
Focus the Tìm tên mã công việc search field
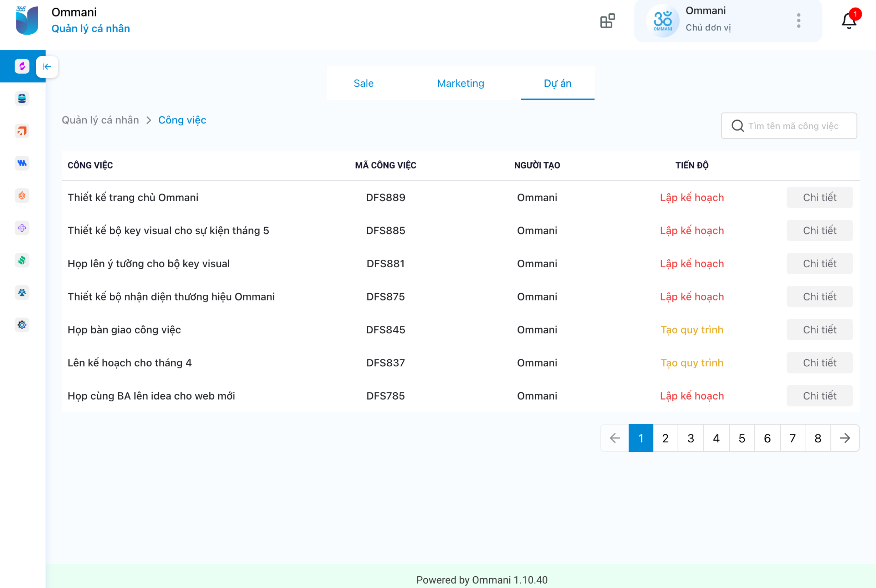(x=793, y=126)
